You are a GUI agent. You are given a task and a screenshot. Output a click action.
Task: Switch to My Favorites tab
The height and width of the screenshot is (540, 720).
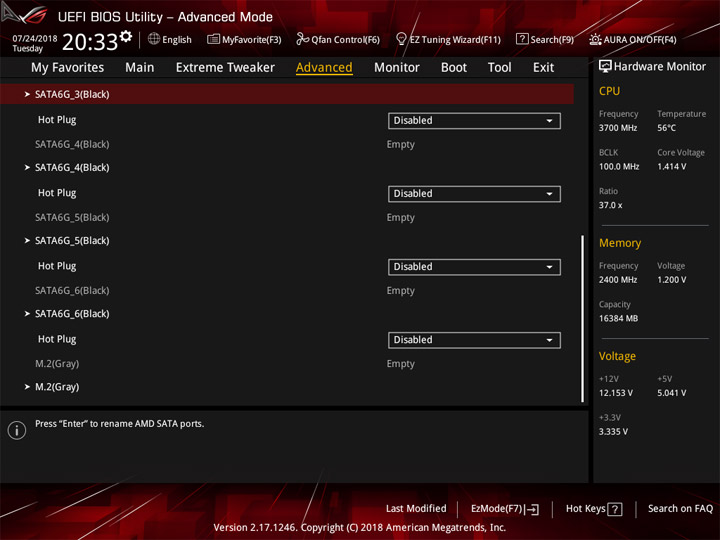tap(68, 68)
